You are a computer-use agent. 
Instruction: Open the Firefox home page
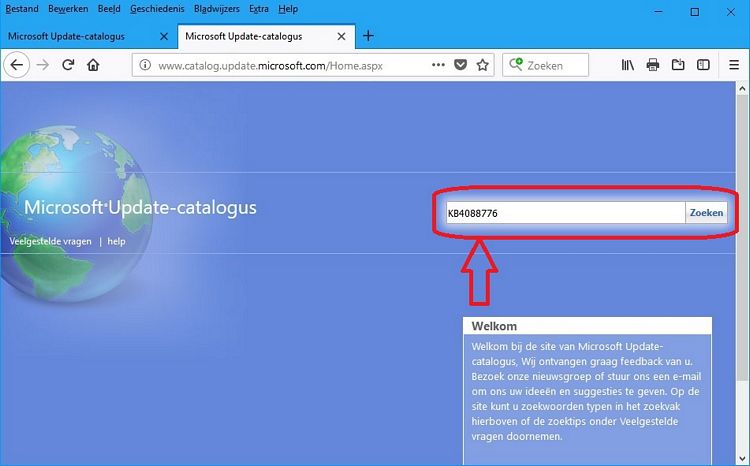[x=93, y=65]
